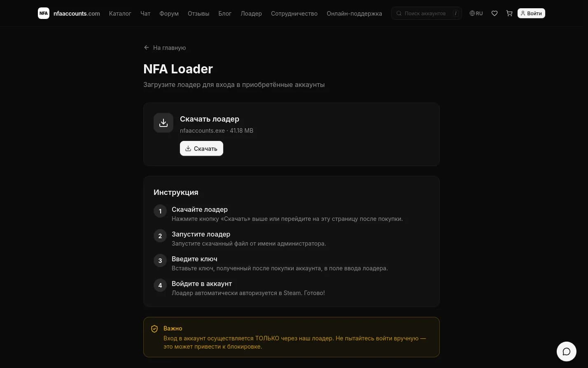The image size is (588, 368).
Task: Click the Steam auto-authorization description text
Action: coord(248,293)
